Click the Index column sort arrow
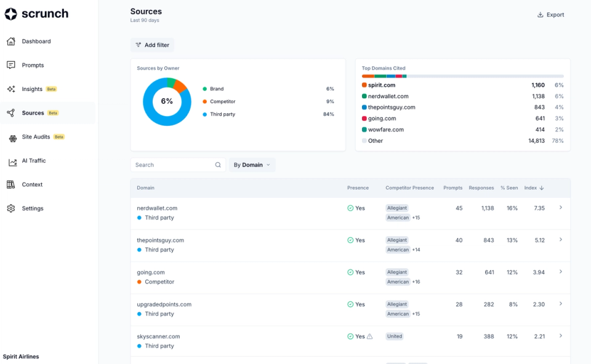 [x=542, y=188]
